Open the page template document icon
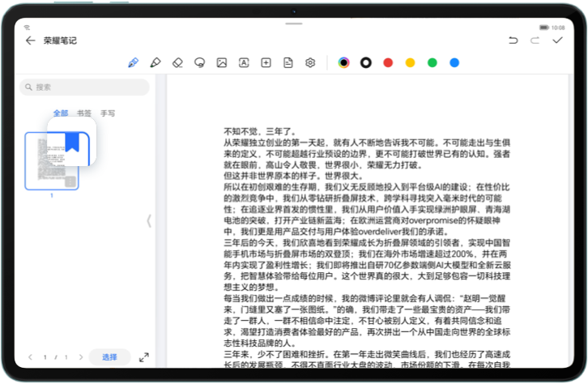588x384 pixels. click(x=288, y=62)
